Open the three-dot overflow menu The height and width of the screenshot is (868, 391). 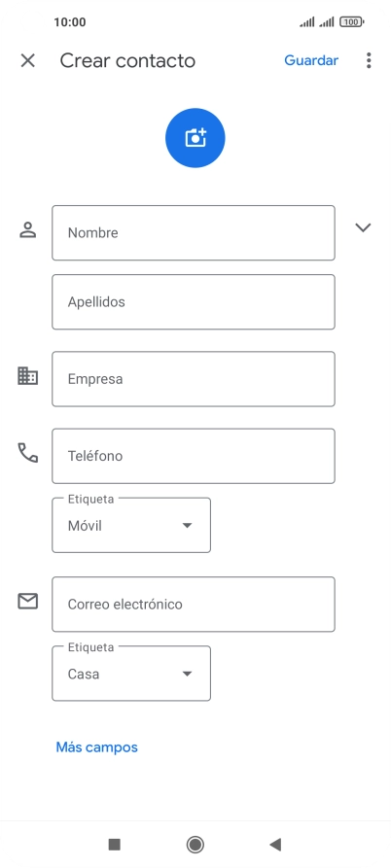coord(369,60)
